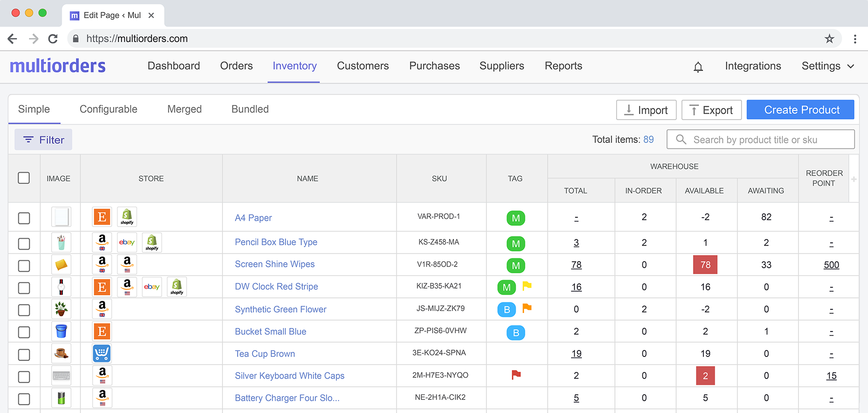The height and width of the screenshot is (413, 868).
Task: Bookmark page with star icon
Action: [829, 39]
